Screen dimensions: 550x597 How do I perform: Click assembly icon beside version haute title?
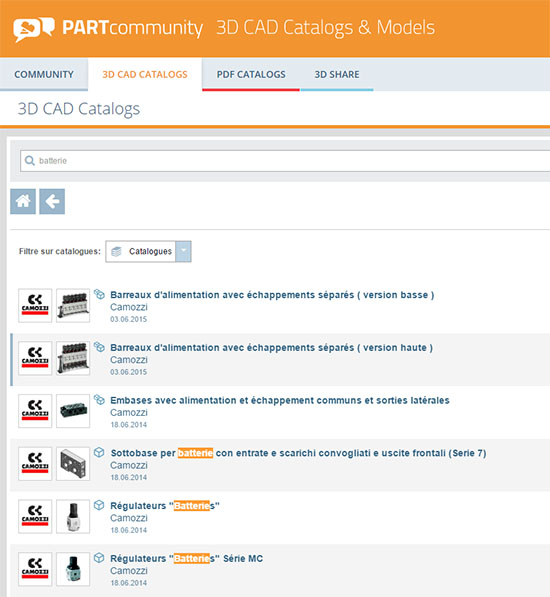coord(99,347)
